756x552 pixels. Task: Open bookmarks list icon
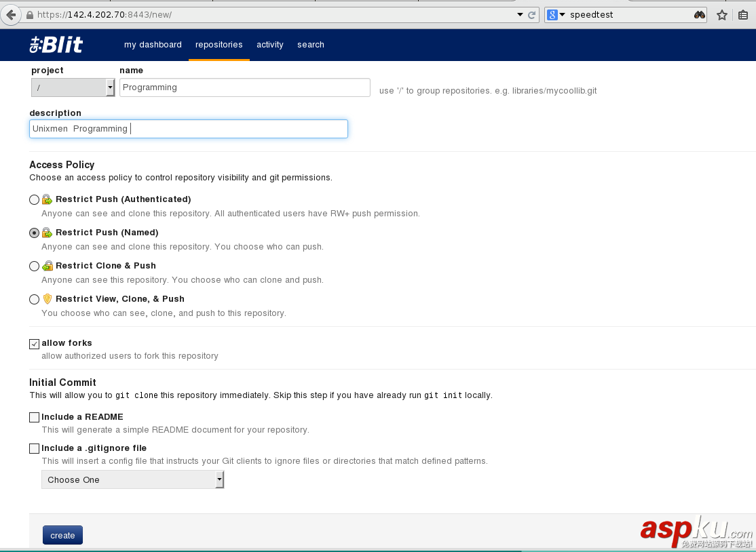click(743, 15)
